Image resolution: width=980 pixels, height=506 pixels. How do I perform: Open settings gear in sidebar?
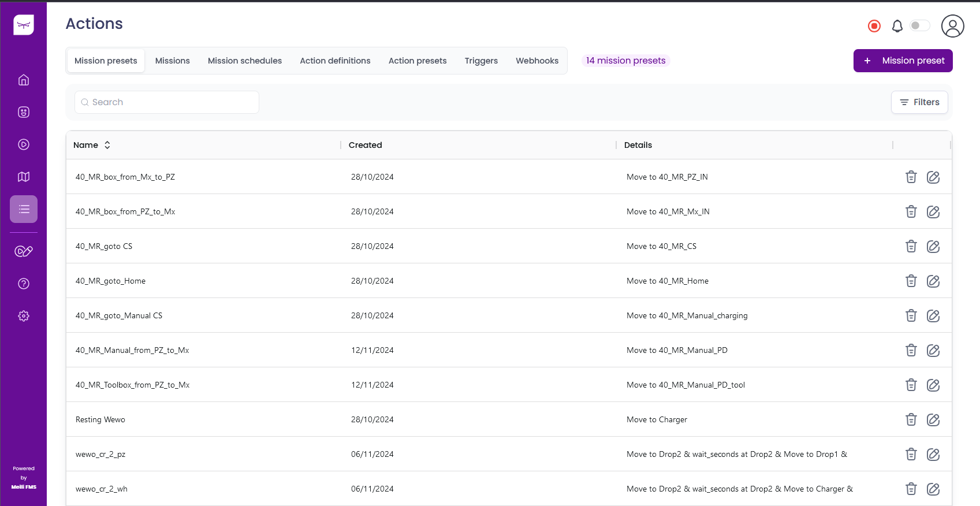pyautogui.click(x=24, y=316)
